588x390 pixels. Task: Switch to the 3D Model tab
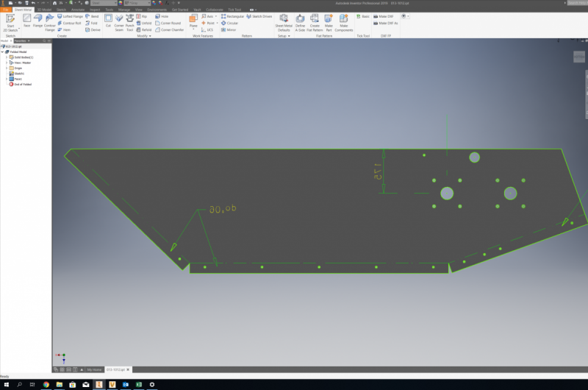click(x=44, y=10)
